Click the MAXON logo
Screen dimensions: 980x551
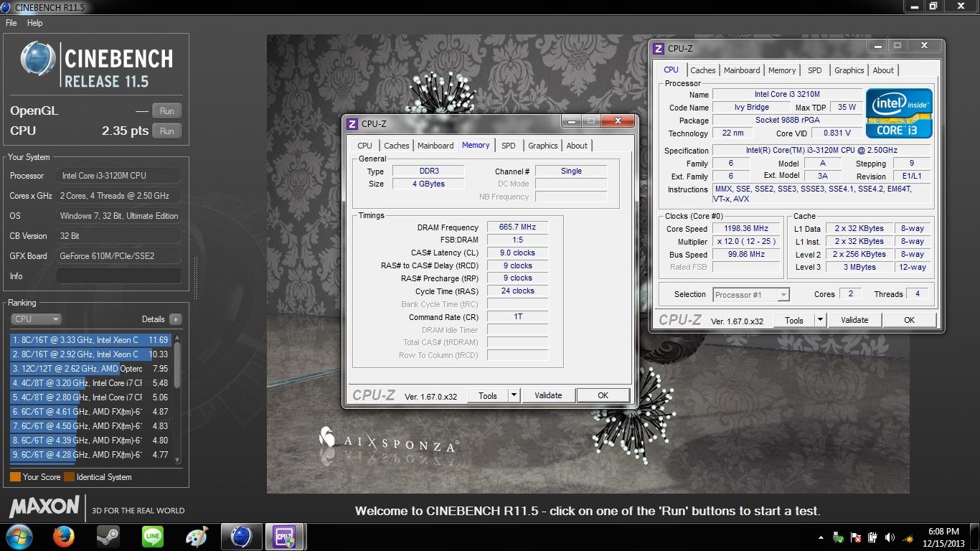click(x=44, y=507)
